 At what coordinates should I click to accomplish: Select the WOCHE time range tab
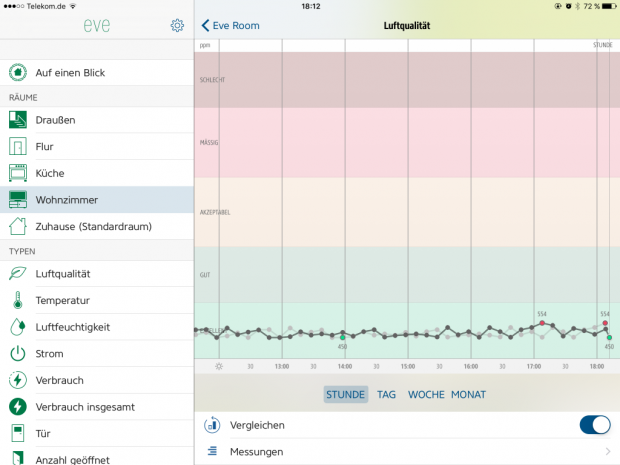(426, 394)
